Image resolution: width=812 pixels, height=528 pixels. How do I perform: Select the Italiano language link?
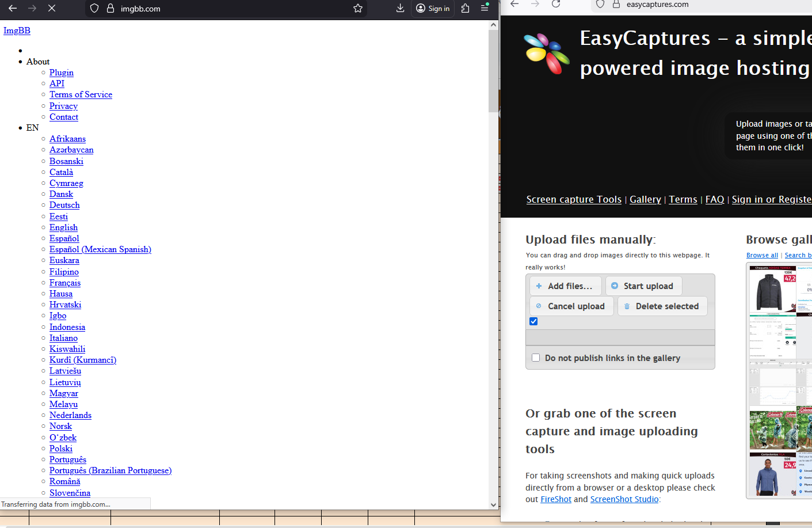click(x=63, y=338)
